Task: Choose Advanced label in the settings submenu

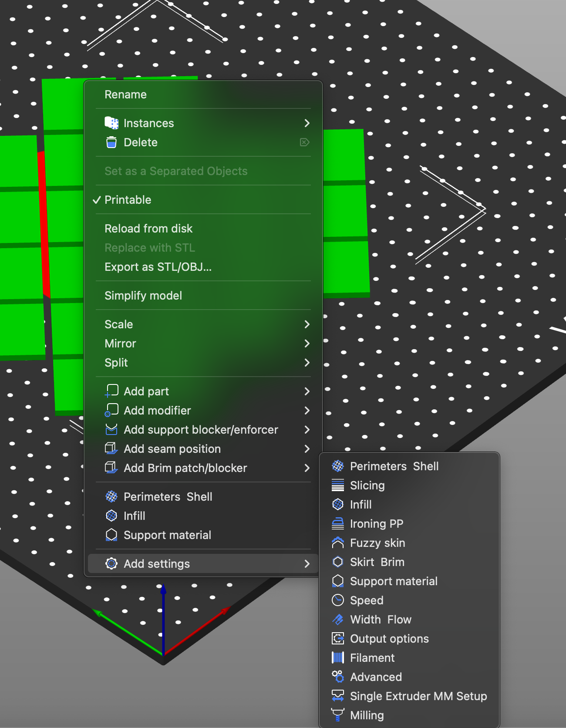Action: tap(376, 677)
